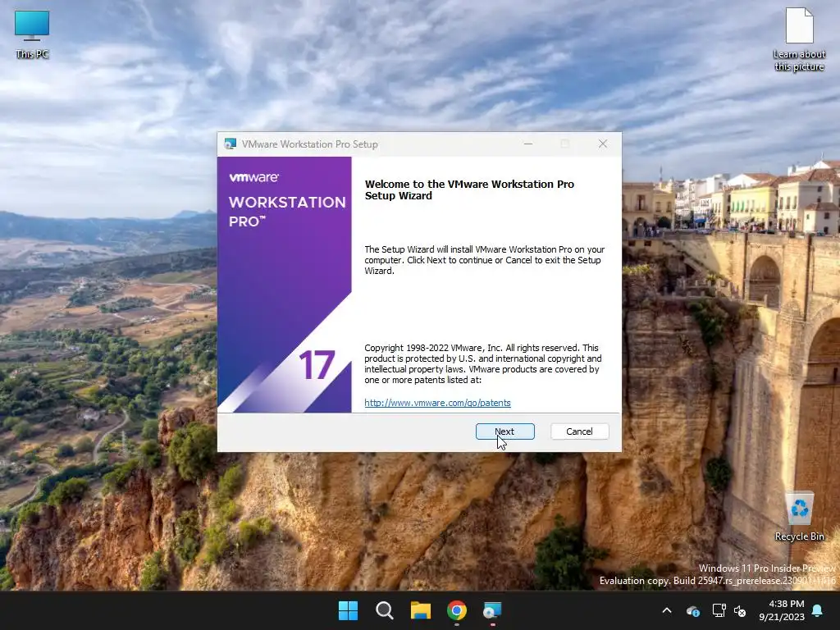Open taskbar Search
This screenshot has height=630, width=840.
(385, 610)
